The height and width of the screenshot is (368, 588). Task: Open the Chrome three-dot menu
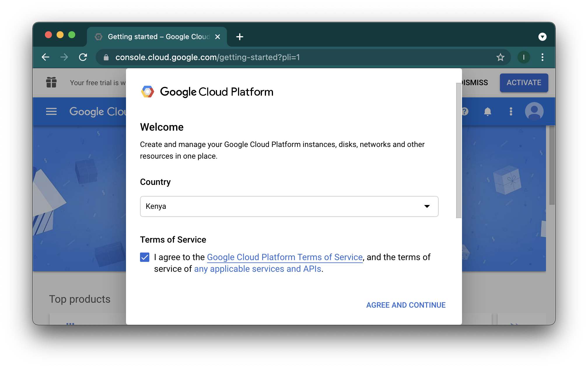(x=542, y=57)
